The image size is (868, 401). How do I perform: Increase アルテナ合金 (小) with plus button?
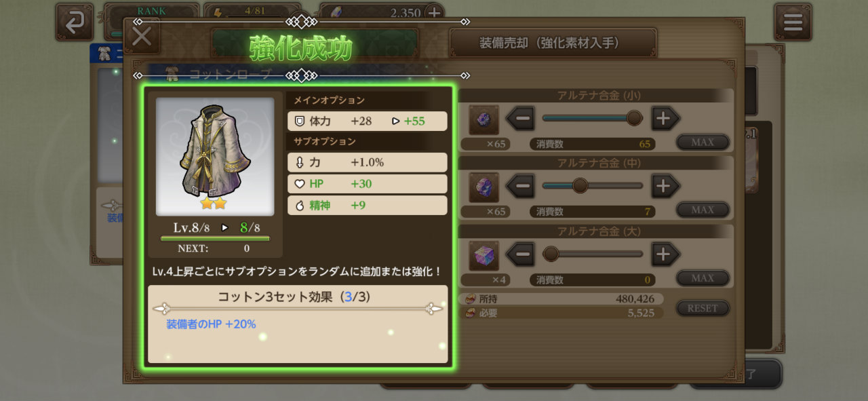[665, 119]
